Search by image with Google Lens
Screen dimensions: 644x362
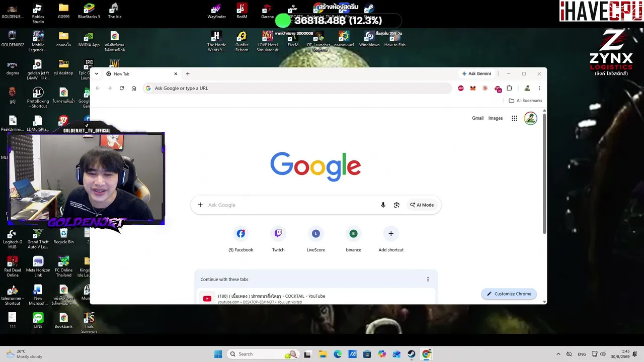click(396, 205)
